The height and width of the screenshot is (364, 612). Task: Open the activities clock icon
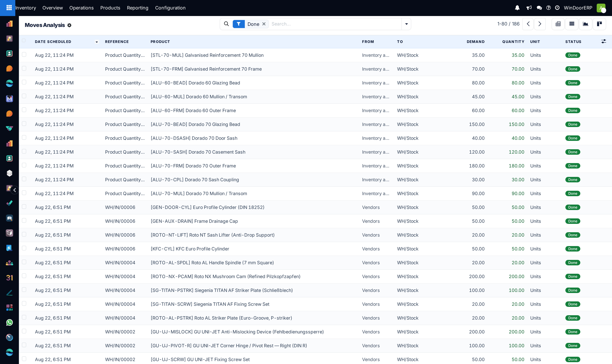(x=557, y=8)
